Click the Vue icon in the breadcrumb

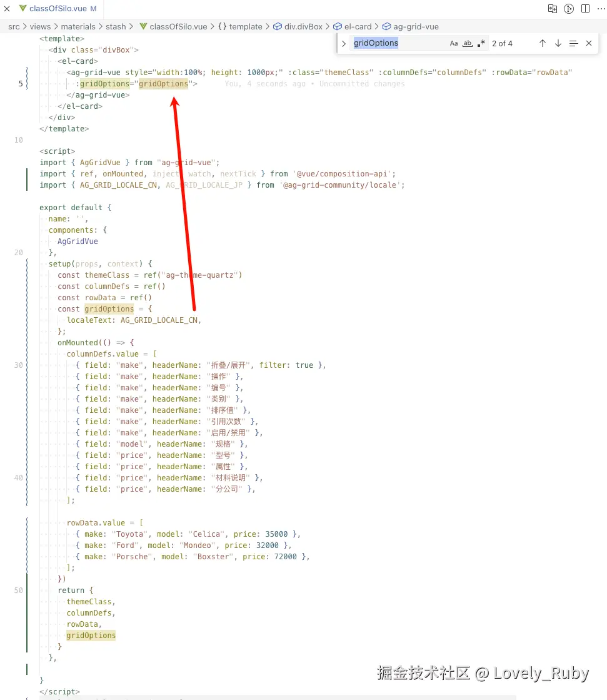pyautogui.click(x=143, y=27)
